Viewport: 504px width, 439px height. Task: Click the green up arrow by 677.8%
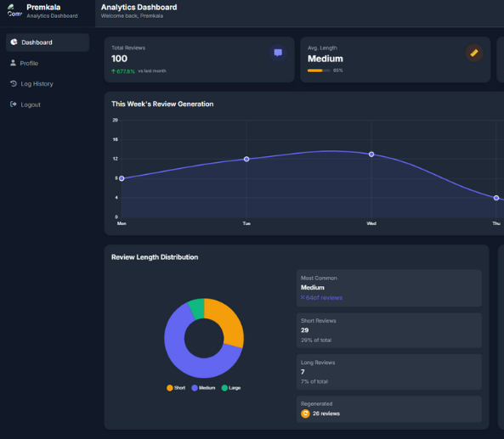(114, 71)
